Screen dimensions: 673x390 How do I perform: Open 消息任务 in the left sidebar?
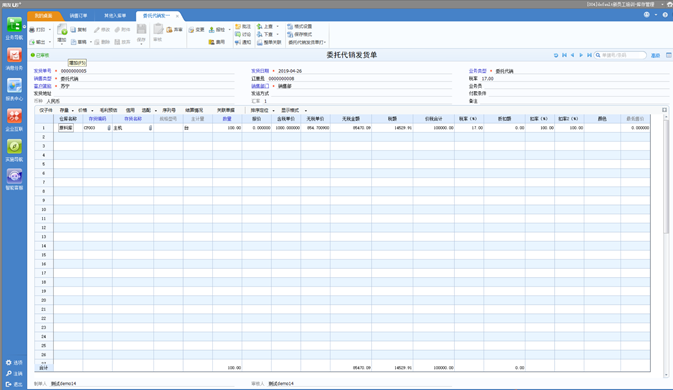pos(14,59)
